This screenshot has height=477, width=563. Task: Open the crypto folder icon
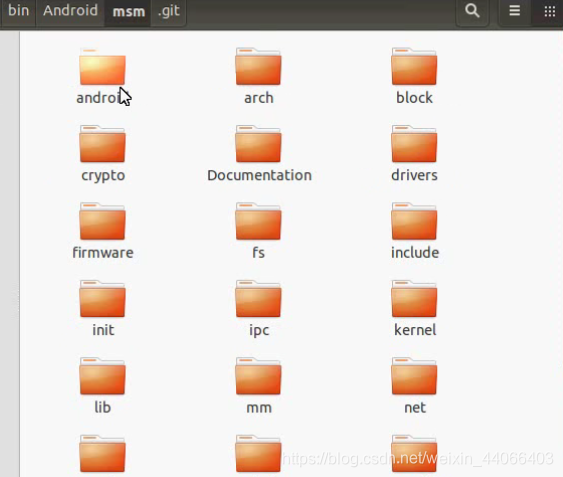point(102,144)
